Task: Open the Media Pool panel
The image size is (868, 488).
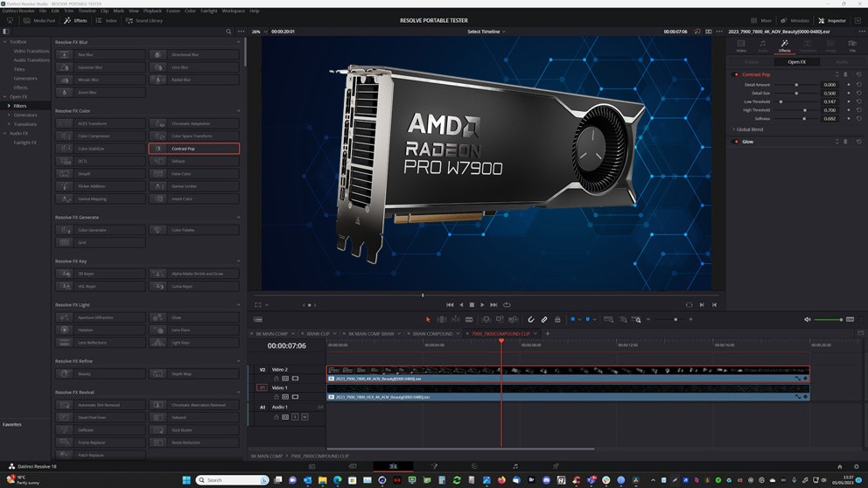Action: 38,20
